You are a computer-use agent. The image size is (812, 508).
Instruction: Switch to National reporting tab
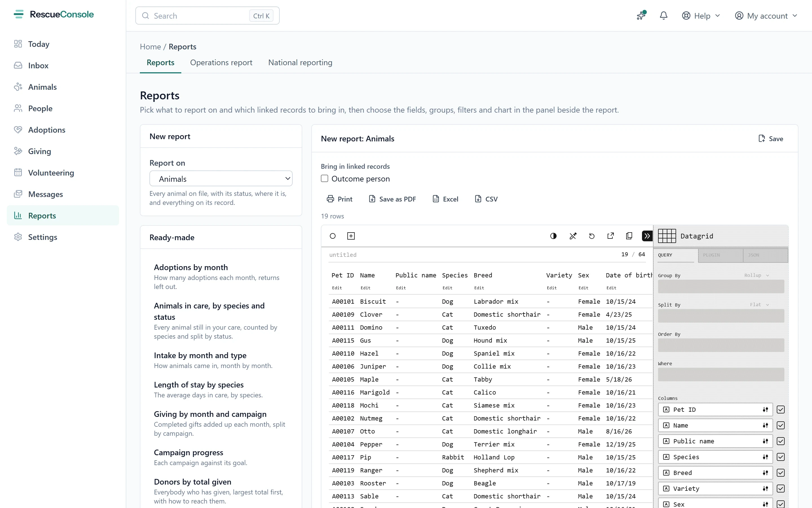click(x=300, y=62)
